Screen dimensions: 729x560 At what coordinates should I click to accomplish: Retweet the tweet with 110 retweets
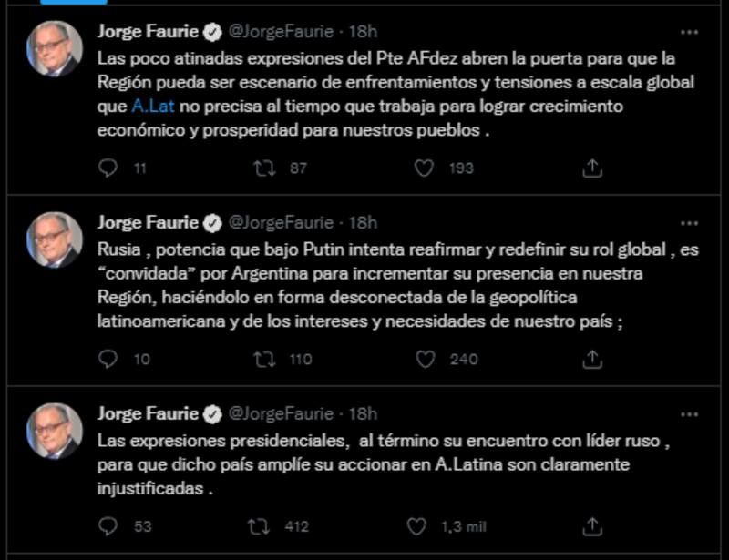coord(265,359)
